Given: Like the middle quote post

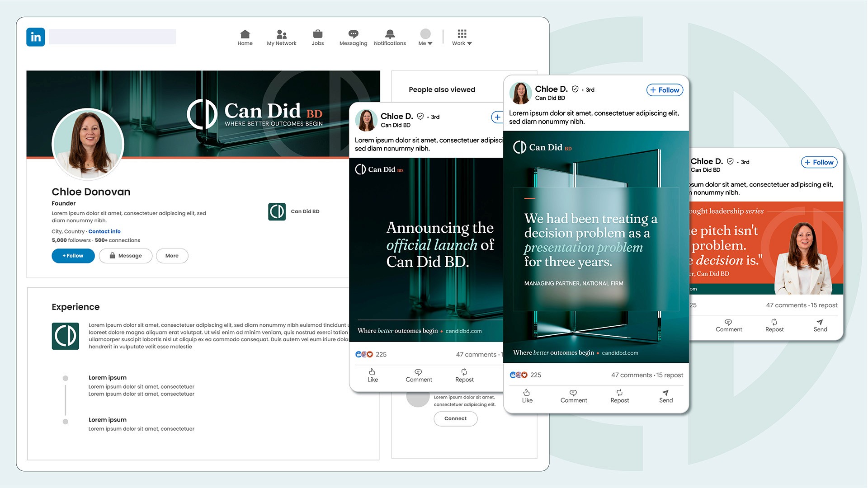Looking at the screenshot, I should (x=527, y=396).
